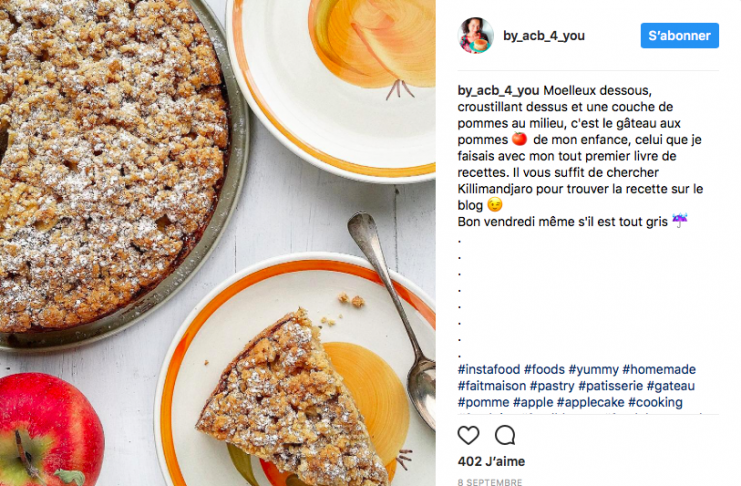This screenshot has height=486, width=741.
Task: Open the #patisserie hashtag
Action: [x=611, y=386]
